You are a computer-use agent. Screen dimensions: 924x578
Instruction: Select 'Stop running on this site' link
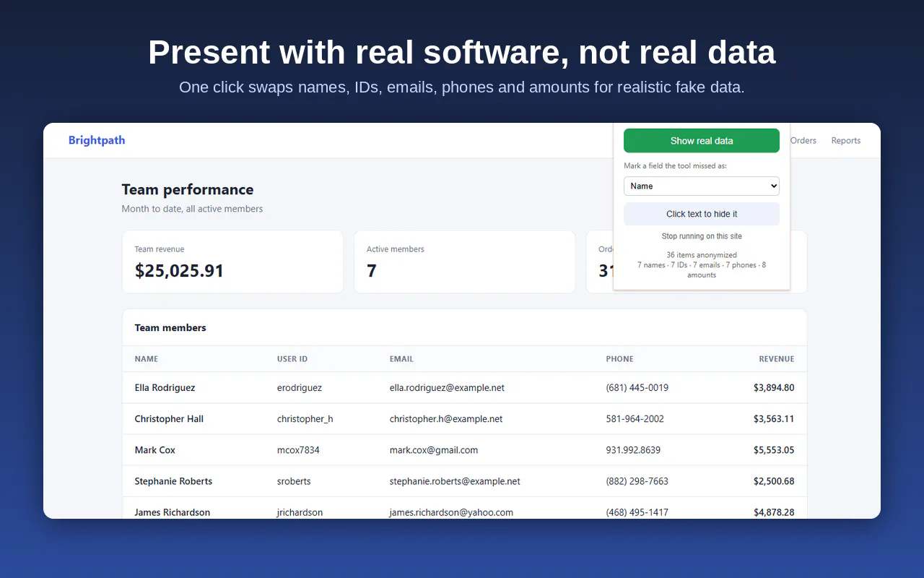(701, 236)
